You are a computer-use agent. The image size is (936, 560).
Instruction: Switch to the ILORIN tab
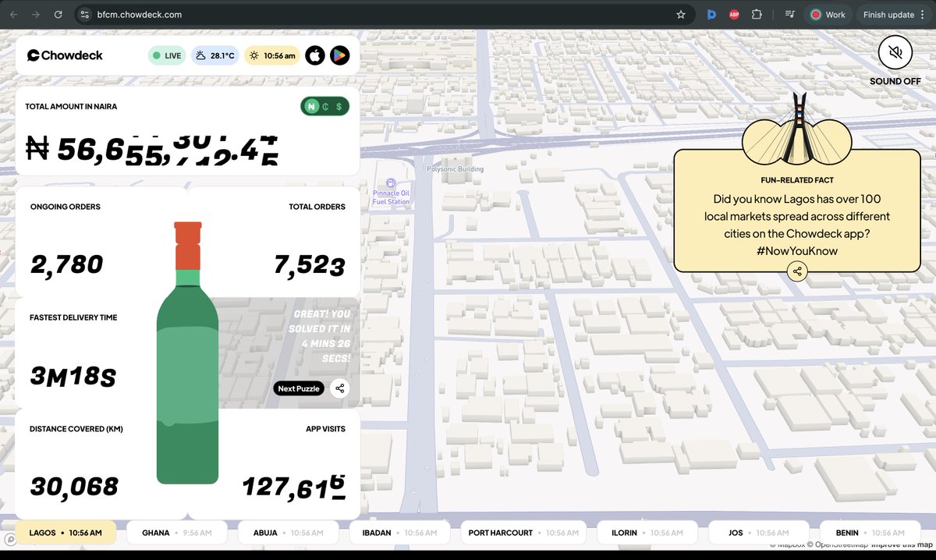(647, 533)
